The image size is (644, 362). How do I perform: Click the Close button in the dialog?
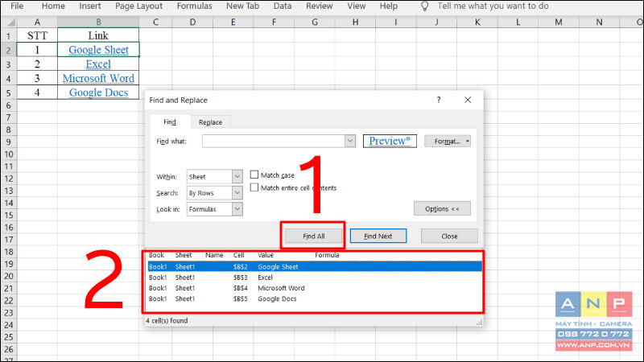449,236
